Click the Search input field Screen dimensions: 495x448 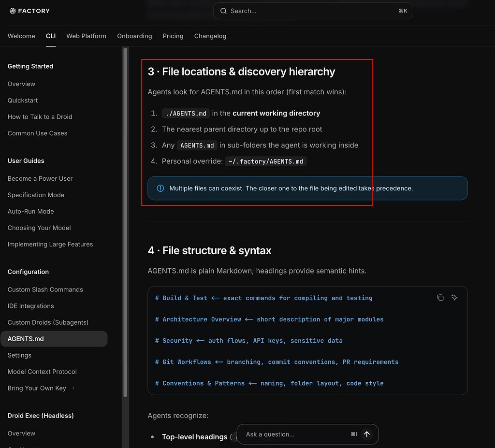pos(313,11)
